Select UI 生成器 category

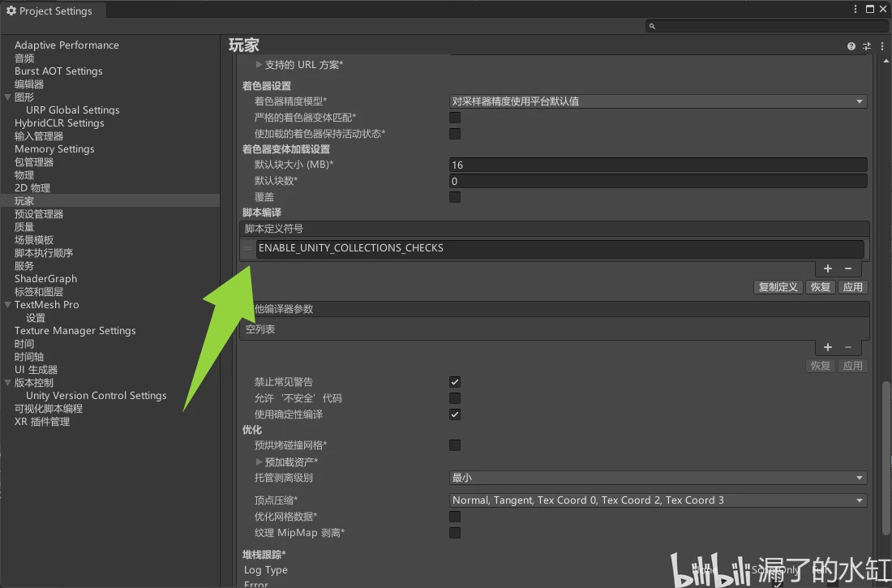36,370
